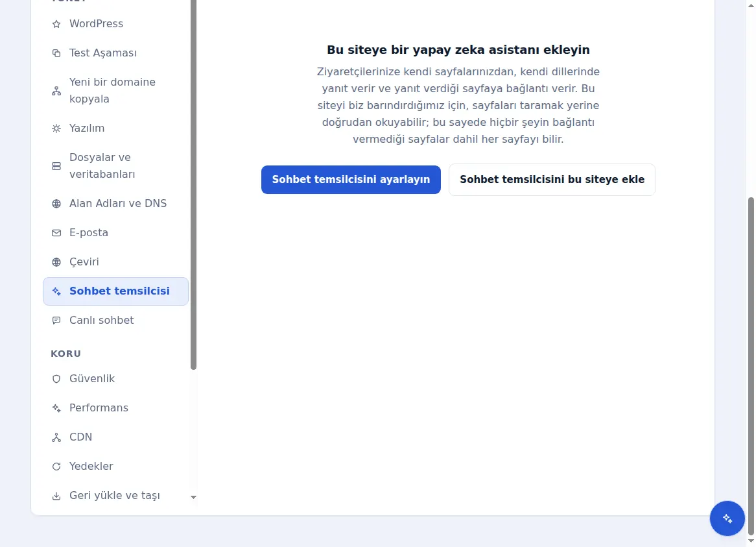Click the copy icon beside Test Aşaması
Screen dimensions: 756x547
(x=56, y=53)
